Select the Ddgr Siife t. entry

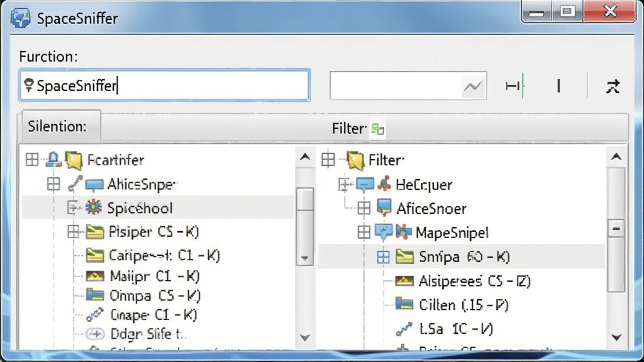click(148, 334)
